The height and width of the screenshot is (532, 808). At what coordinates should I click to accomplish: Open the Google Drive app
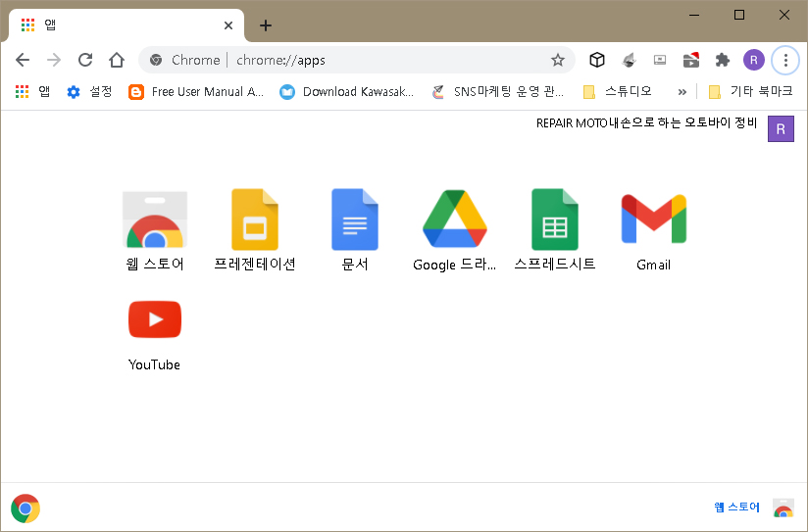[x=455, y=230]
